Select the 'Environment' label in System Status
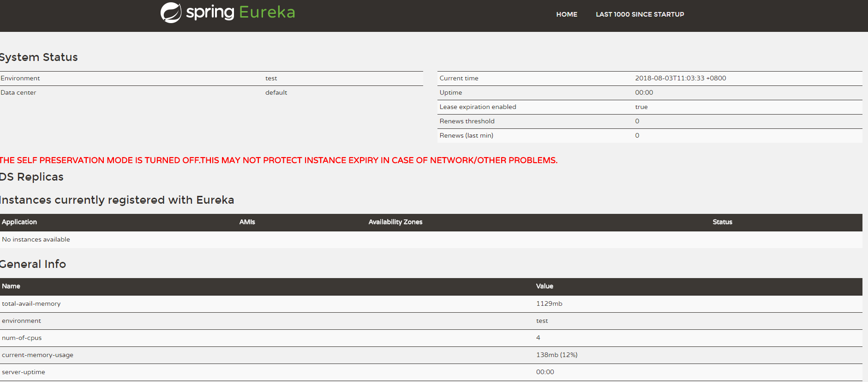This screenshot has width=868, height=382. click(x=20, y=78)
